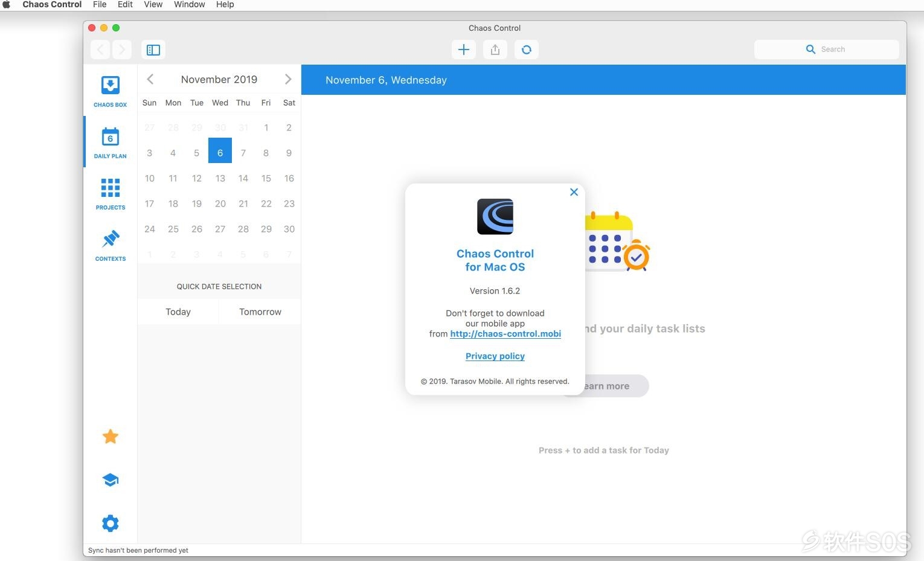Select November 30 in calendar

tap(289, 229)
